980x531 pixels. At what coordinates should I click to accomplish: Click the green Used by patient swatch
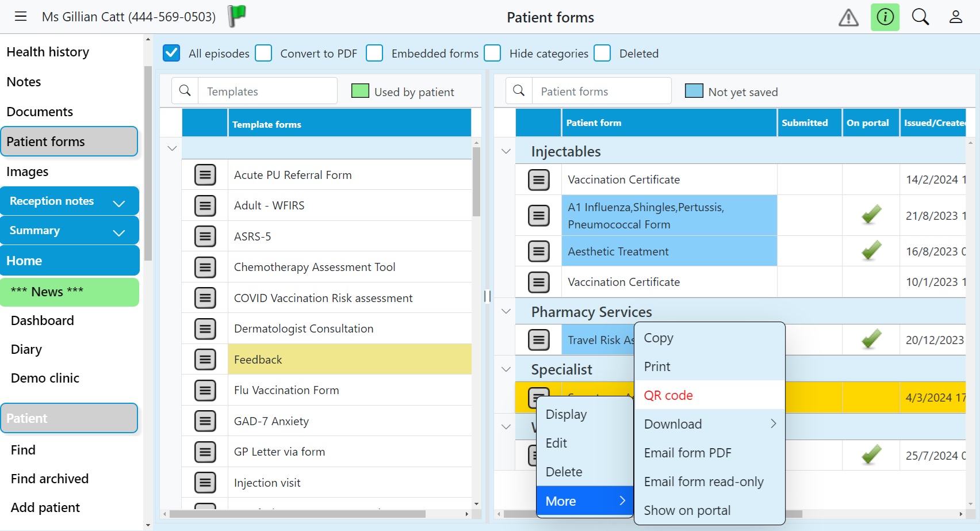coord(360,90)
